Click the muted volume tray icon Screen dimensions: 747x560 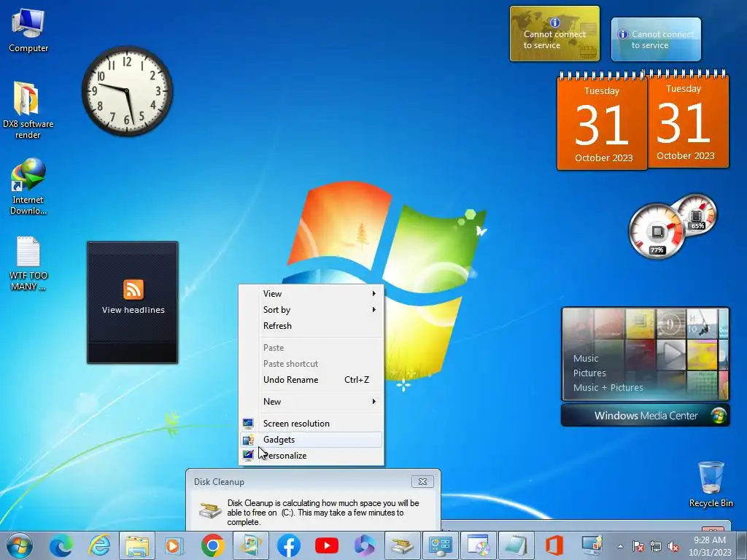(673, 547)
